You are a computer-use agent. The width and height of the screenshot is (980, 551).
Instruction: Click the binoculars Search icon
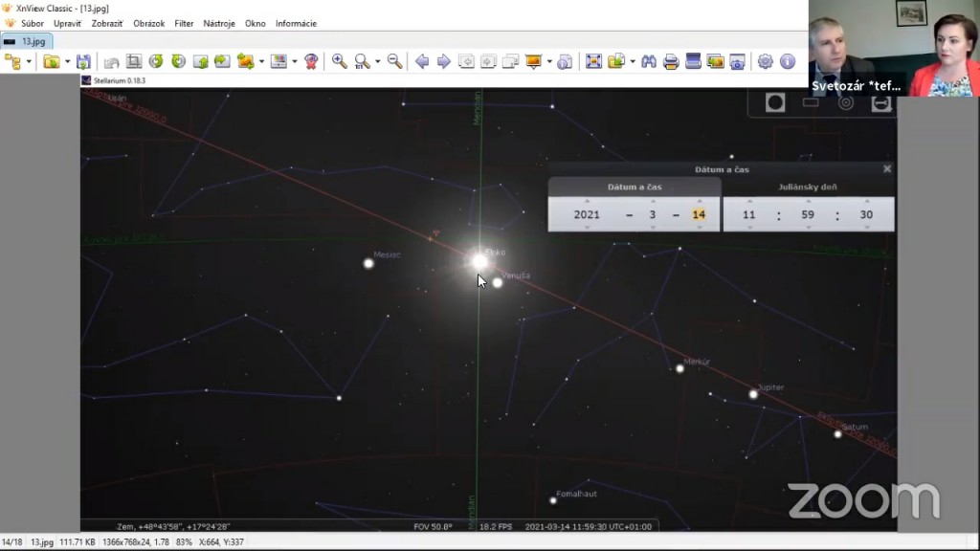pyautogui.click(x=649, y=61)
